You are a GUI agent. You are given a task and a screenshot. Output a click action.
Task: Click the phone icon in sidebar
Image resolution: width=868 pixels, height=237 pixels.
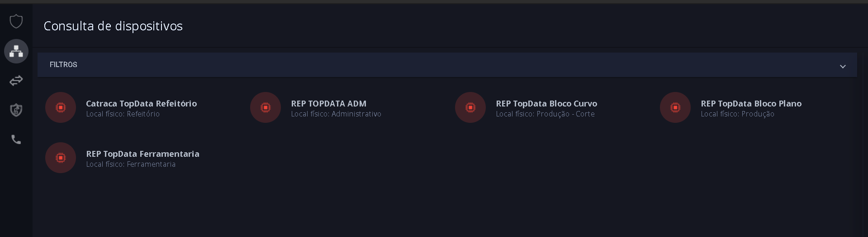(x=16, y=140)
